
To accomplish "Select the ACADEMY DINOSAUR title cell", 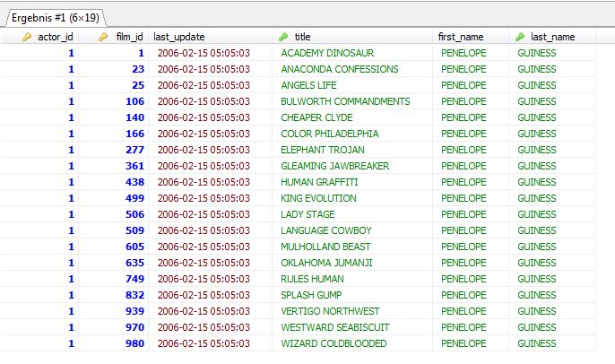I will pyautogui.click(x=326, y=53).
